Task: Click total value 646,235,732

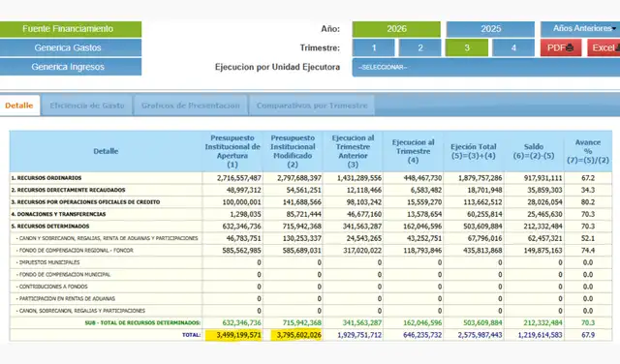Action: pos(422,335)
